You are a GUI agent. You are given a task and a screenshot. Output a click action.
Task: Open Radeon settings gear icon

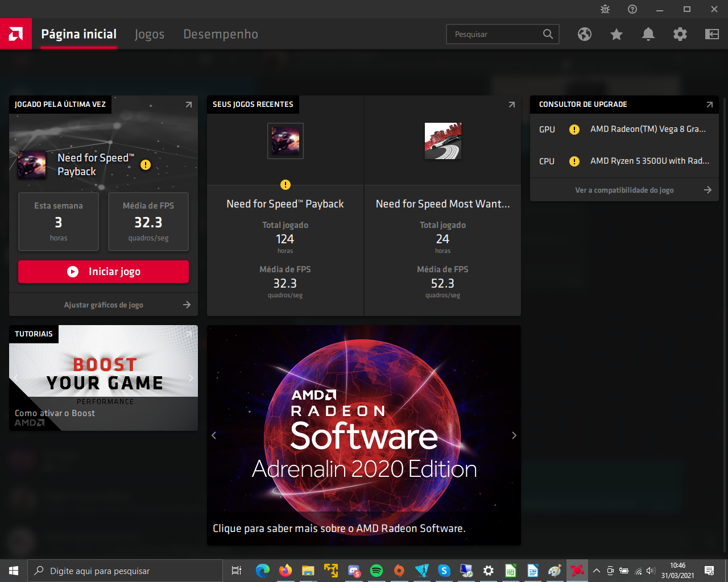tap(680, 34)
